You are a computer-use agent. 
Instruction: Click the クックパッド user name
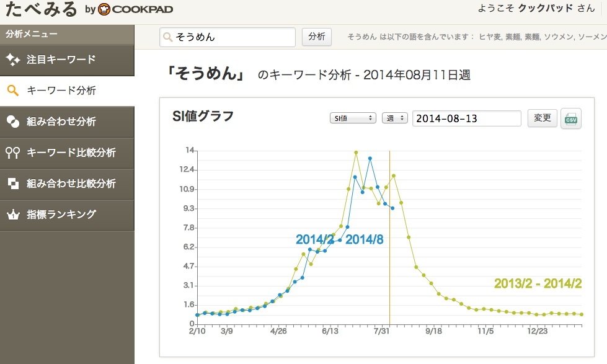coord(545,8)
